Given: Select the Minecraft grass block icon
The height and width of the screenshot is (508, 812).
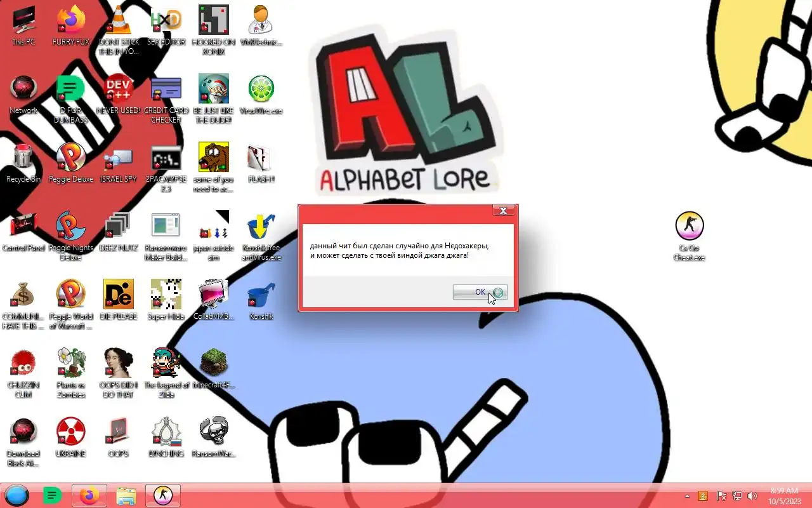Looking at the screenshot, I should tap(214, 368).
